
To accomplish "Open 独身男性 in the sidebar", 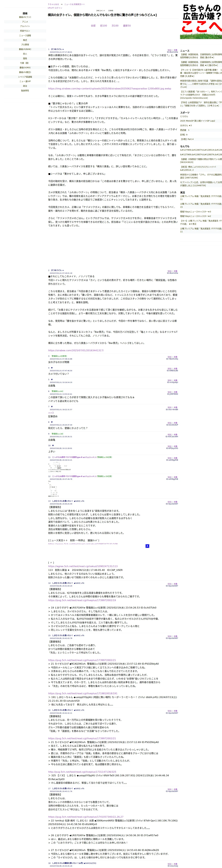I will coord(25,91).
